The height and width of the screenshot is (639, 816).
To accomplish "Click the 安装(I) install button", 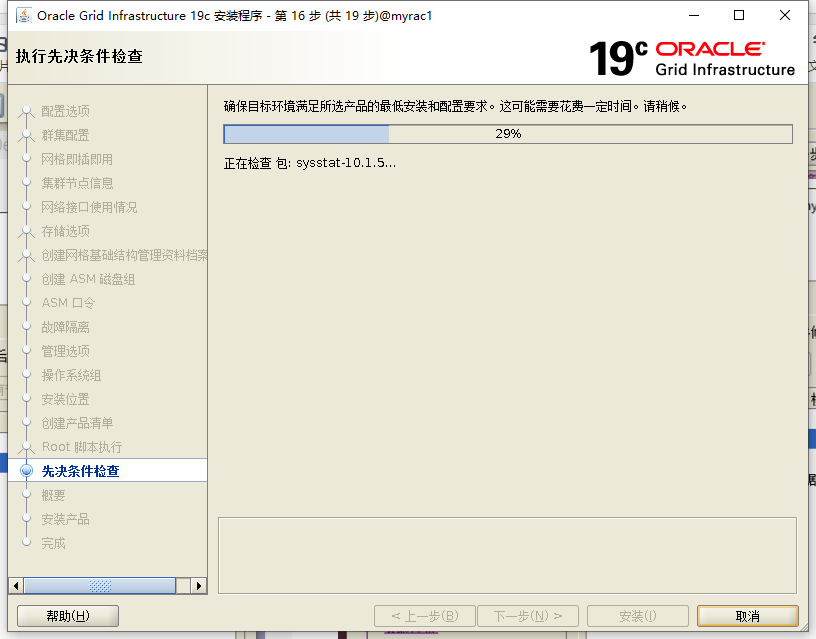I will coord(638,616).
